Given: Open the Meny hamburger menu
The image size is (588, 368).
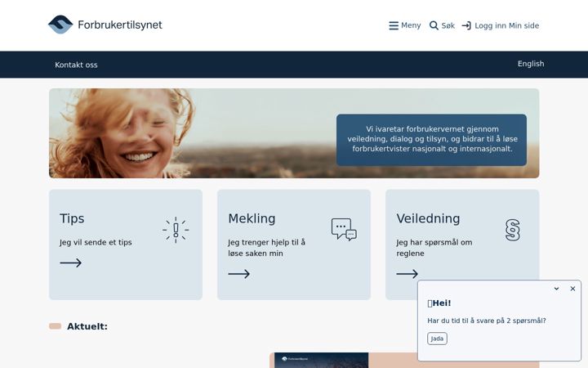Looking at the screenshot, I should point(404,25).
